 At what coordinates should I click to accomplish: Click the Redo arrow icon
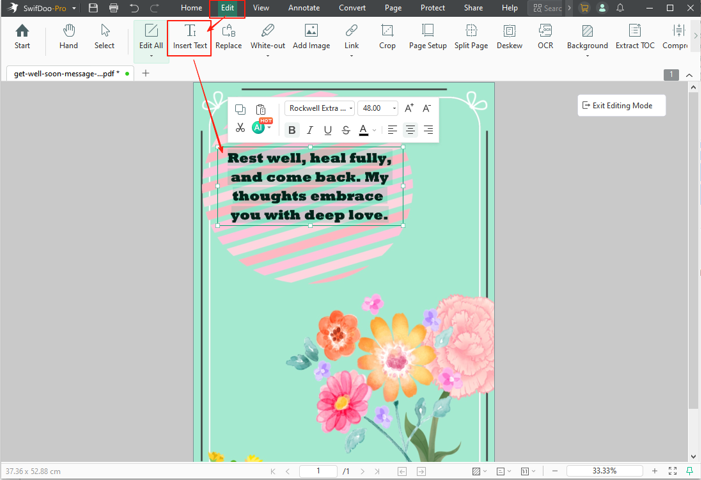coord(154,8)
